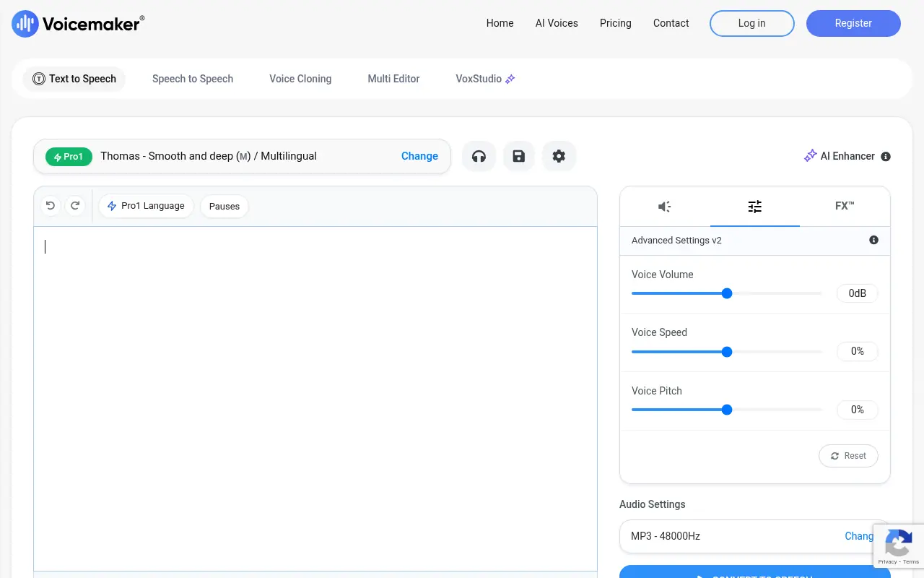Select the speaker volume panel icon
This screenshot has width=924, height=578.
pos(664,207)
